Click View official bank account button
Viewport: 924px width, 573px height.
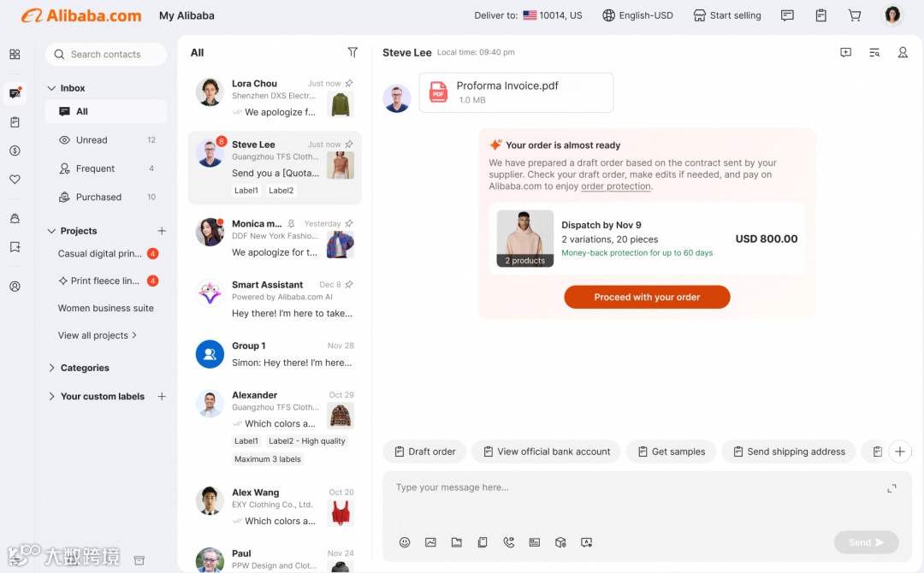coord(546,452)
